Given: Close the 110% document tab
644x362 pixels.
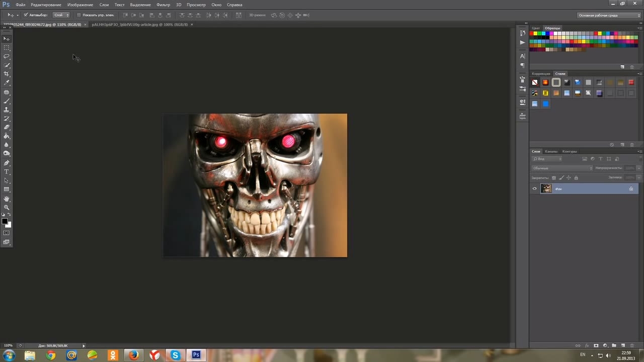Looking at the screenshot, I should click(x=85, y=24).
